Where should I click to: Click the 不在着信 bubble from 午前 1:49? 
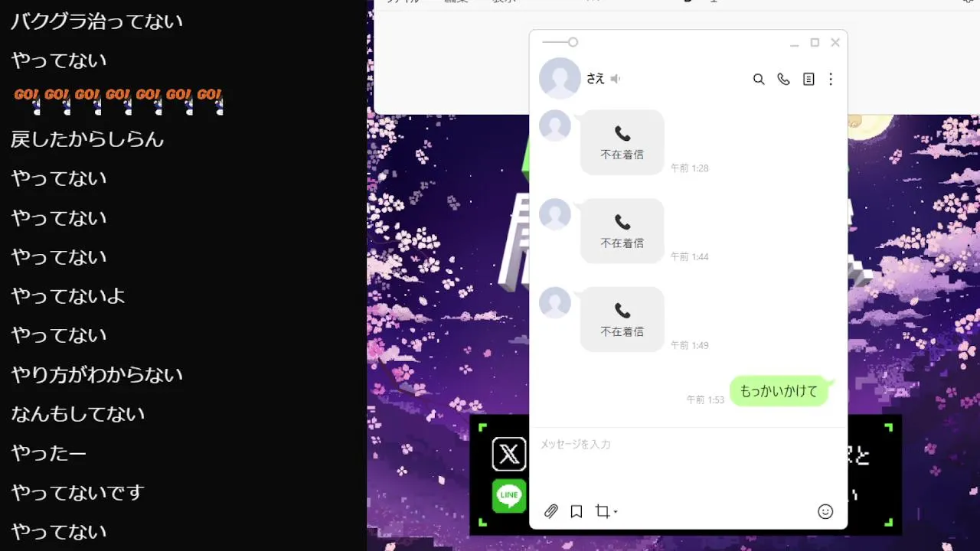click(x=622, y=320)
